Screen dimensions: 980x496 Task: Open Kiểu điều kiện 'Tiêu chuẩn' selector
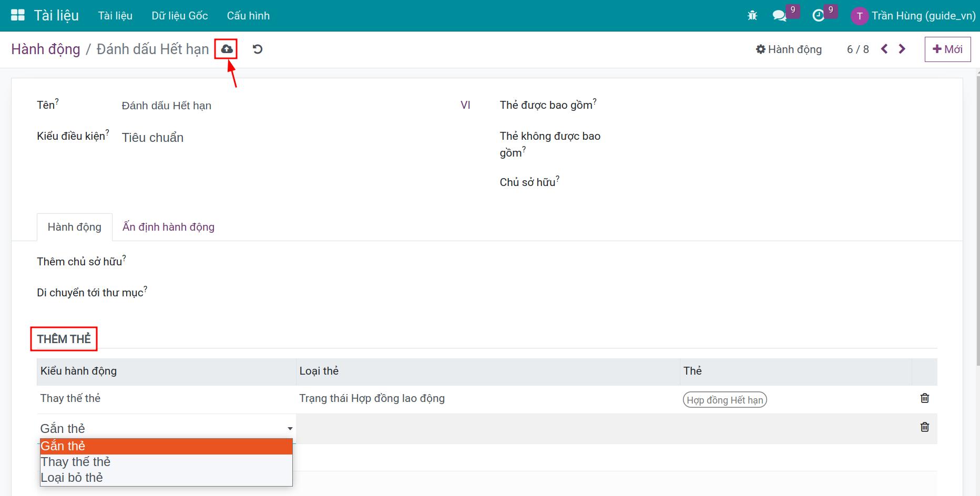click(x=152, y=138)
